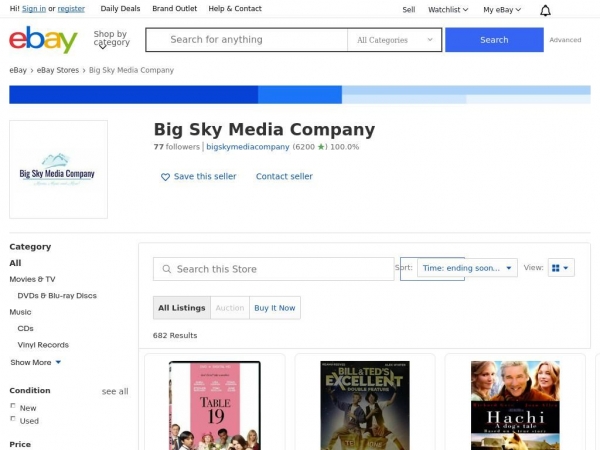The image size is (600, 450).
Task: Select the All Listings tab
Action: point(182,308)
